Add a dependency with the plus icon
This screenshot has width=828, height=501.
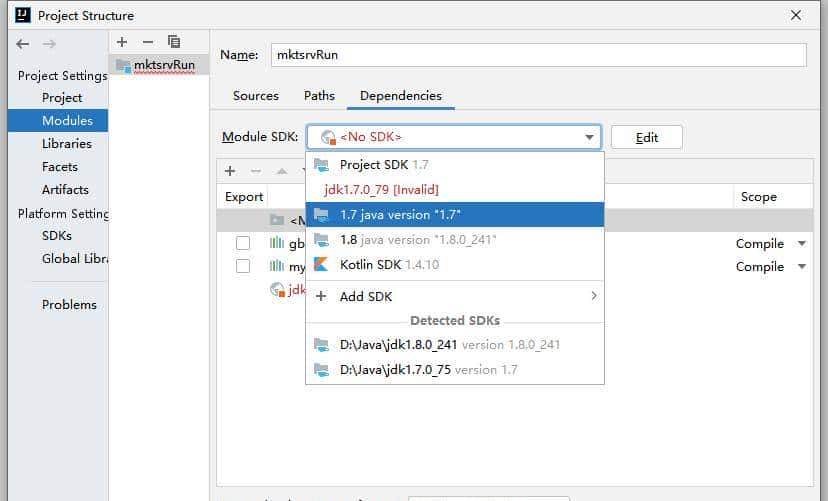tap(230, 171)
